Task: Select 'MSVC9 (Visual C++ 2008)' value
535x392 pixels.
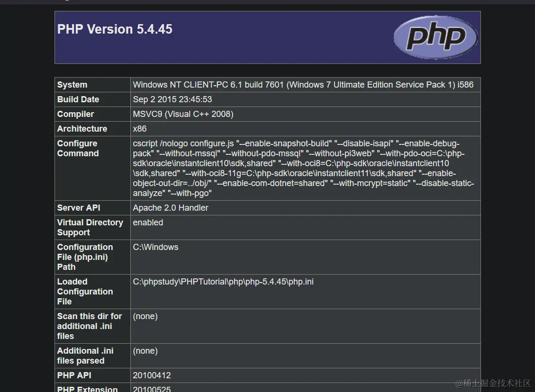Action: coord(183,114)
